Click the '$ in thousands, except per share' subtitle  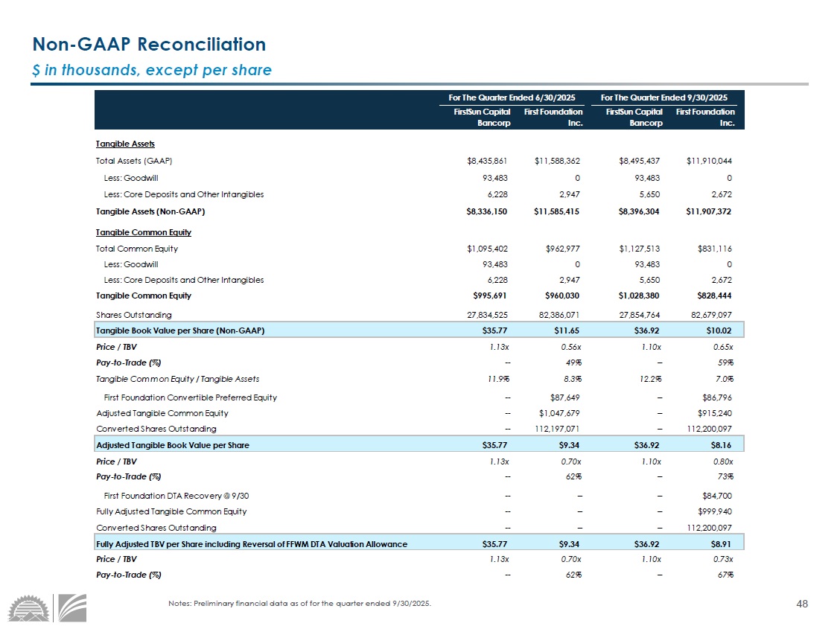tap(151, 71)
